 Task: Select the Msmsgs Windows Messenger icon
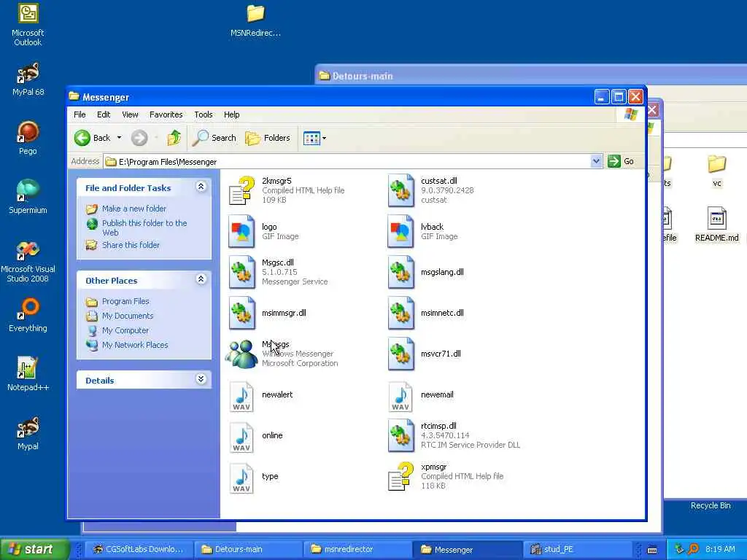point(241,354)
